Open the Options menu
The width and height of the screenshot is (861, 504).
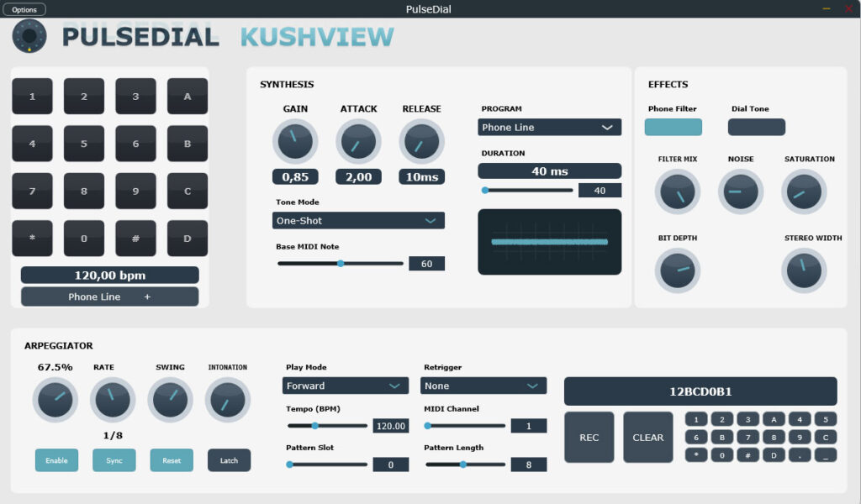[24, 8]
